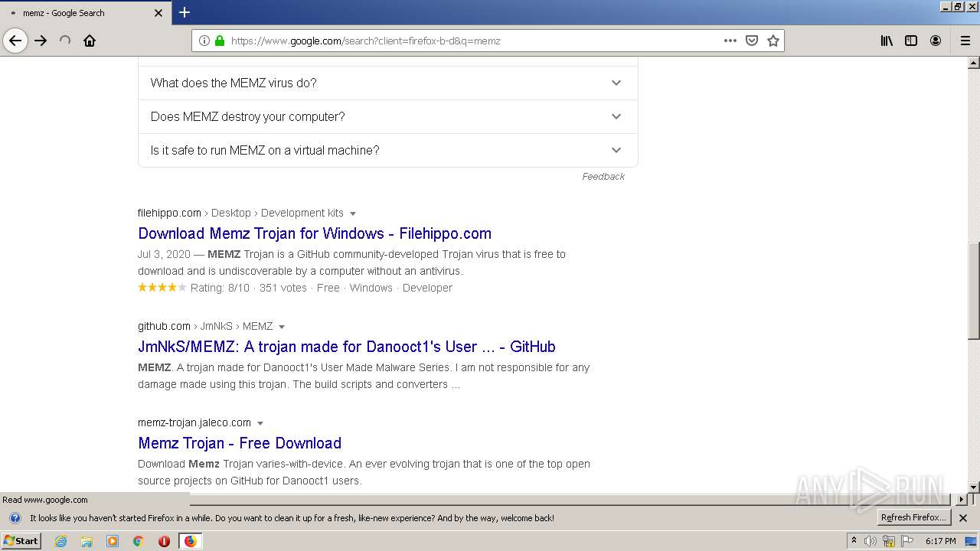980x551 pixels.
Task: Launch Internet Explorer from taskbar
Action: 61,541
